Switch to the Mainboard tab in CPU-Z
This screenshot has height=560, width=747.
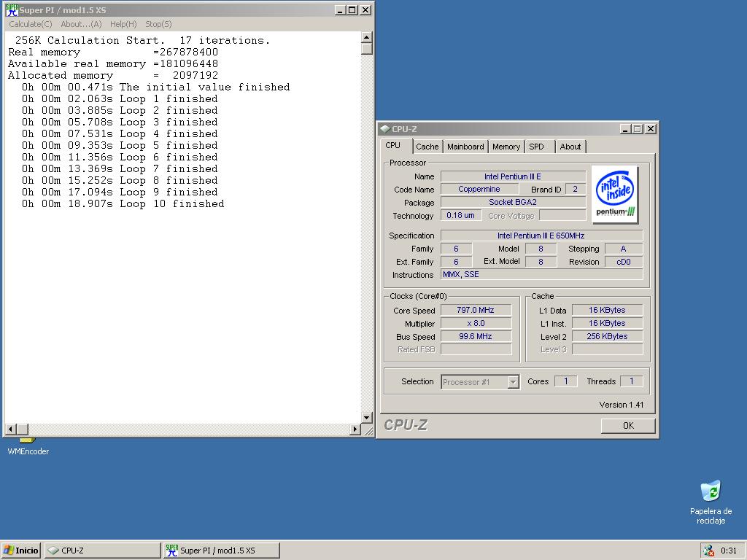465,147
